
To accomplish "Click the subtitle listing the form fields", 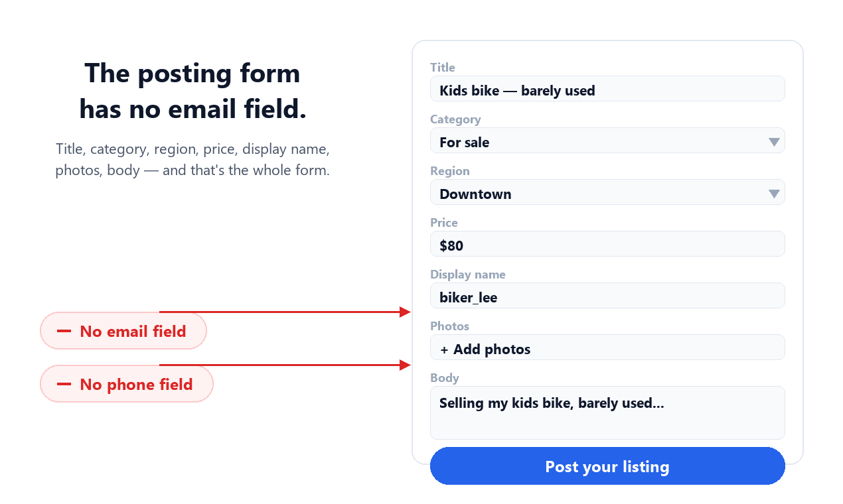I will point(192,159).
